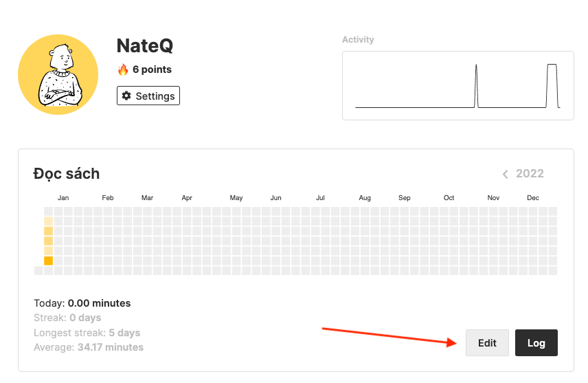Image resolution: width=588 pixels, height=383 pixels.
Task: Click the Đọc sách habit title
Action: [67, 173]
